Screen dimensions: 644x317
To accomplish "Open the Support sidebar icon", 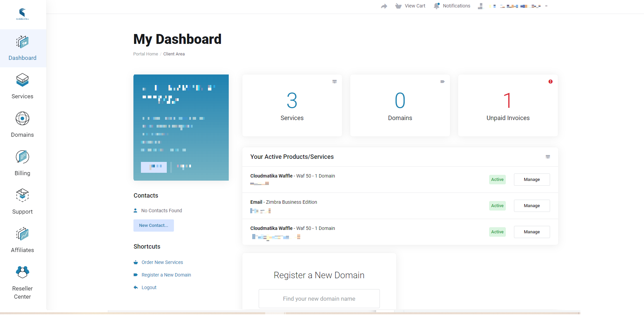I will [x=22, y=196].
